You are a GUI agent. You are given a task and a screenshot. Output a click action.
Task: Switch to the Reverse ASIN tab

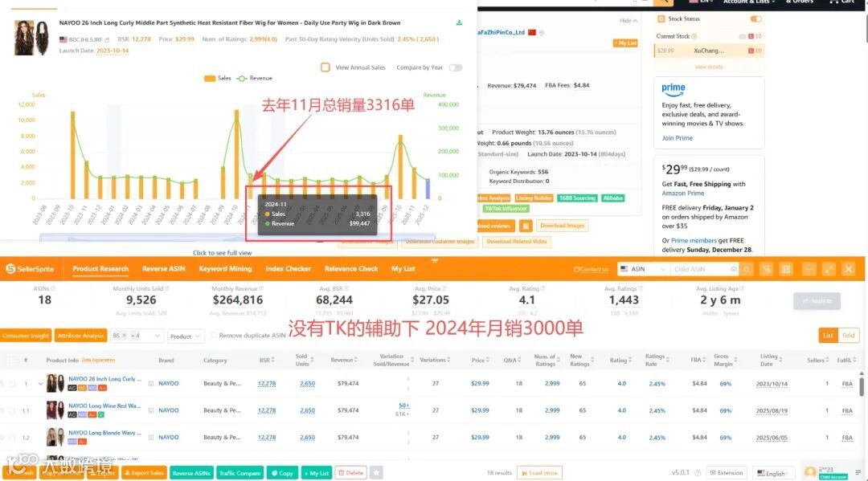163,269
